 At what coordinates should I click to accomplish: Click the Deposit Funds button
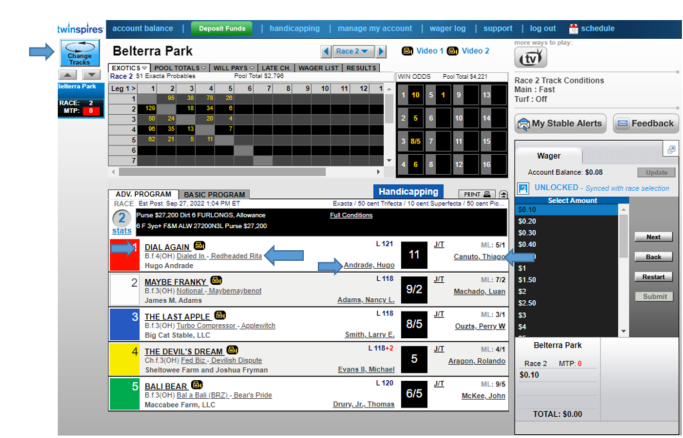pyautogui.click(x=222, y=29)
